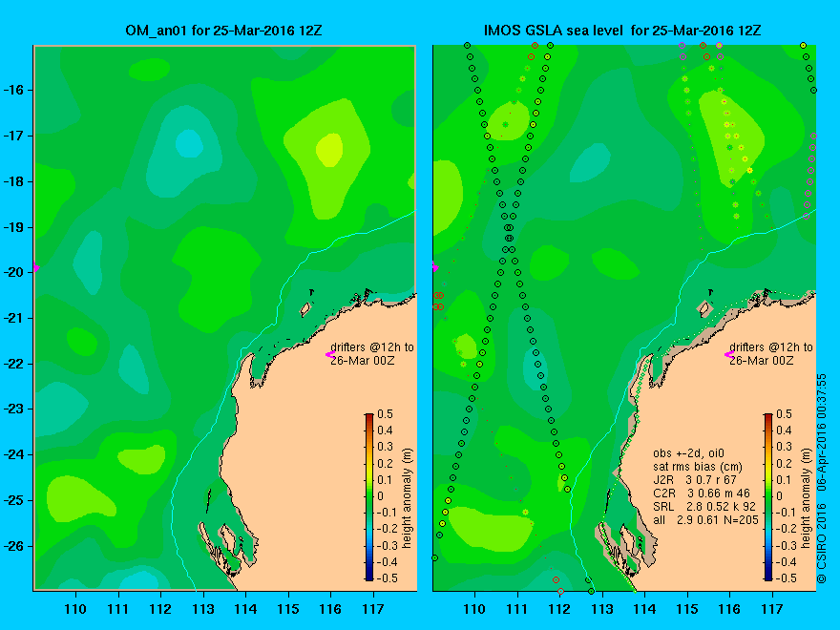Click the -25 latitude axis label
The width and height of the screenshot is (840, 630).
[14, 500]
